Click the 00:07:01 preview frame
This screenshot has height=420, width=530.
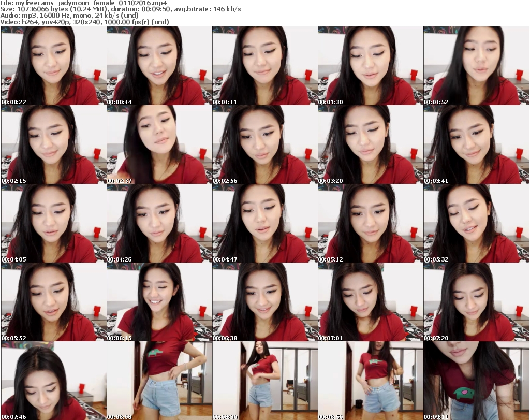click(x=371, y=302)
